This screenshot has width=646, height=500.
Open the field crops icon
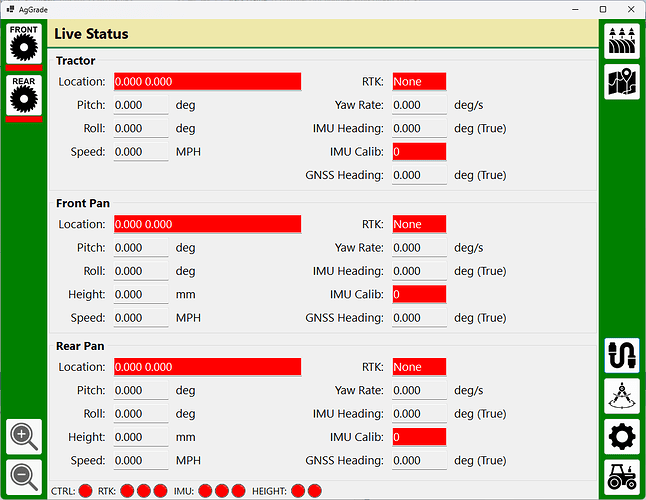622,41
